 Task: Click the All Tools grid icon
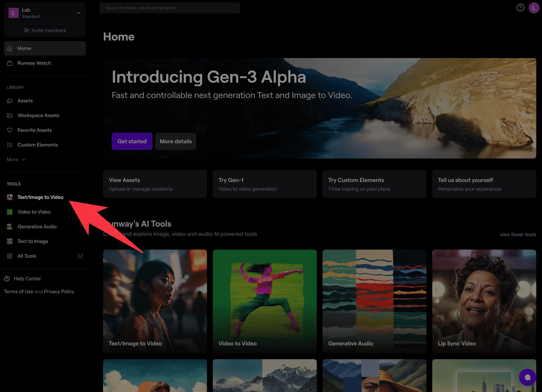[10, 256]
